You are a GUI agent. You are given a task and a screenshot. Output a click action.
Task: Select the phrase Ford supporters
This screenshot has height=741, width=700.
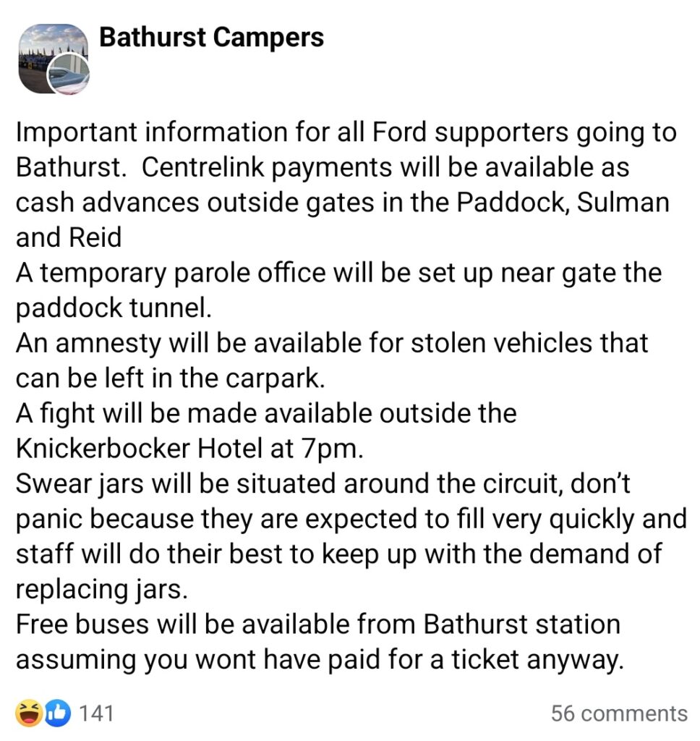point(470,132)
